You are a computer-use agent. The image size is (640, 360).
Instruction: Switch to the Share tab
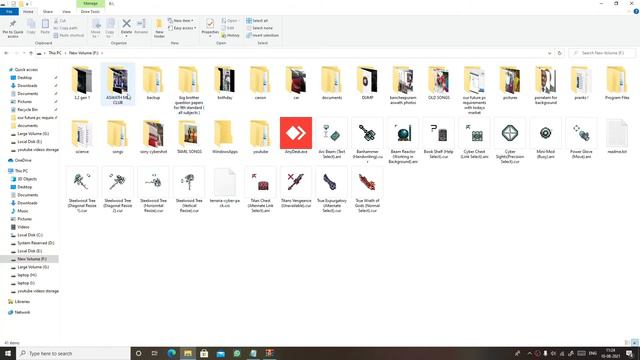tap(47, 11)
